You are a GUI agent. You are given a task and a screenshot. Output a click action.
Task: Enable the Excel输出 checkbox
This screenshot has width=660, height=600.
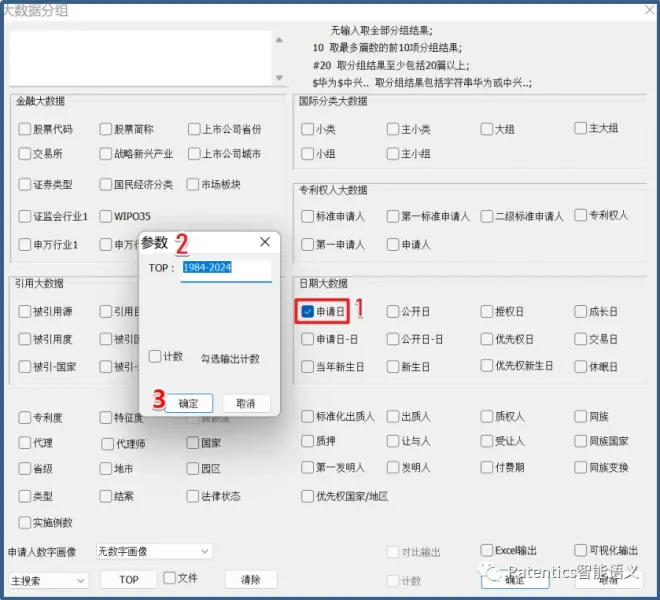(x=487, y=550)
